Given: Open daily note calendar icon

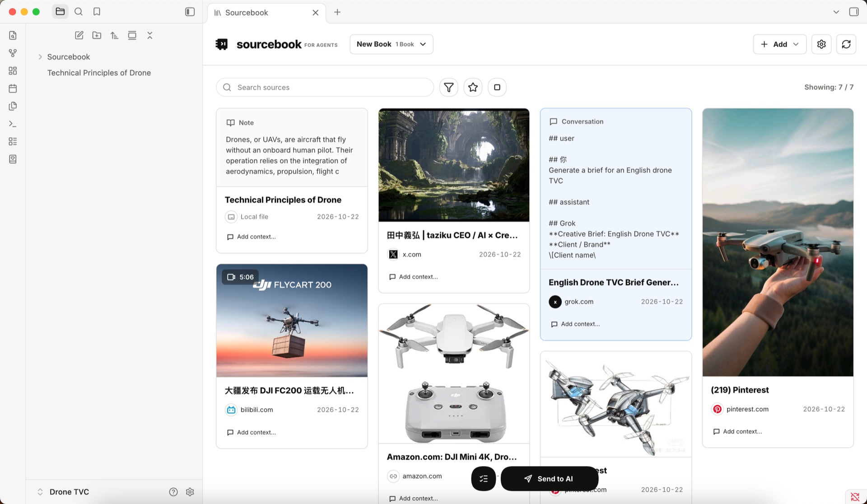Looking at the screenshot, I should (x=13, y=88).
